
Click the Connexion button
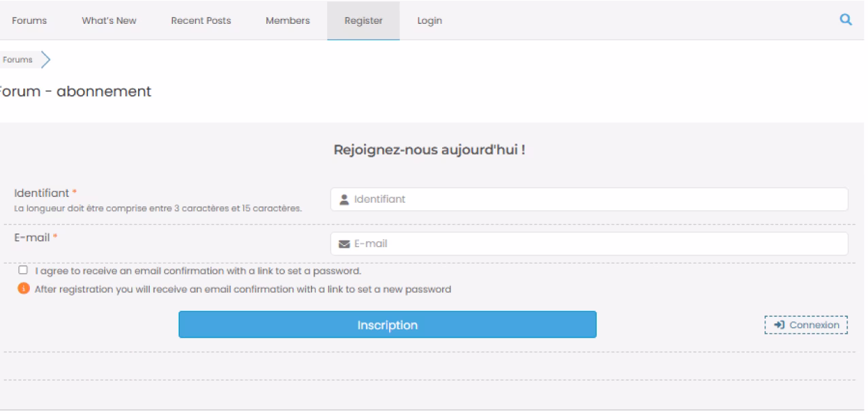(x=806, y=325)
